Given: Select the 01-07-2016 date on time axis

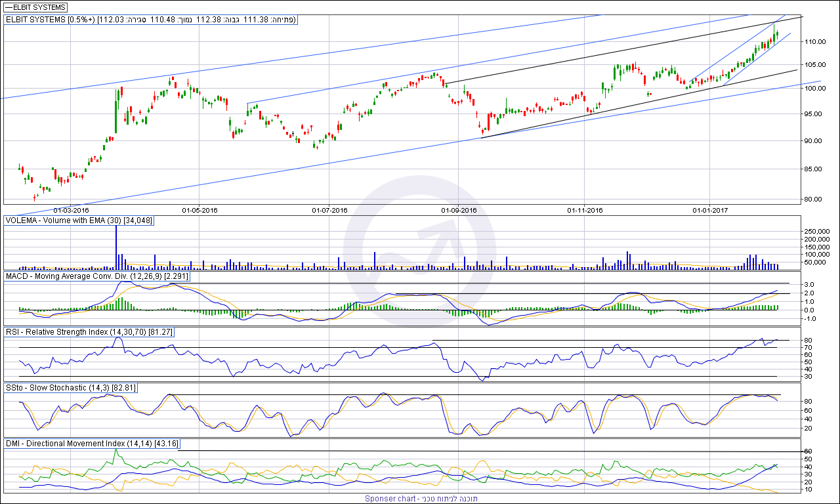Looking at the screenshot, I should [x=329, y=211].
